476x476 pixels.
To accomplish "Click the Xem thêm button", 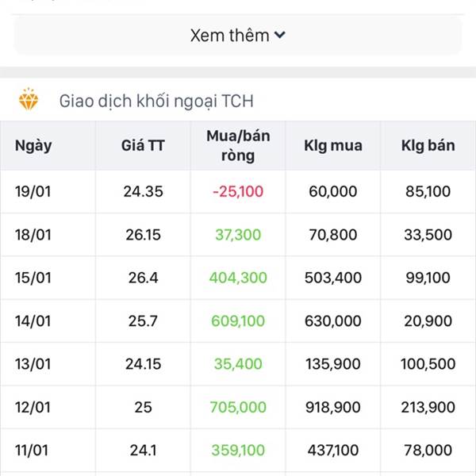I will [x=238, y=35].
